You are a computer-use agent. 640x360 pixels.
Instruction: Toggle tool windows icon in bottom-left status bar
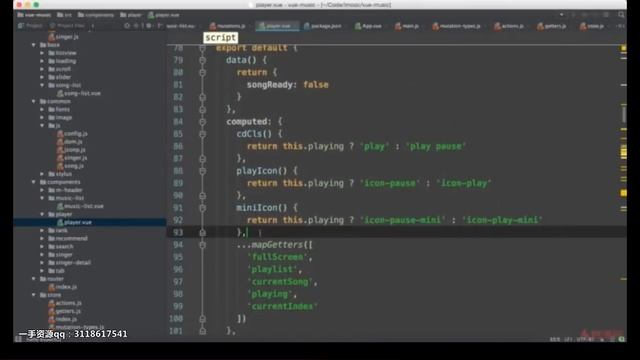pos(18,338)
